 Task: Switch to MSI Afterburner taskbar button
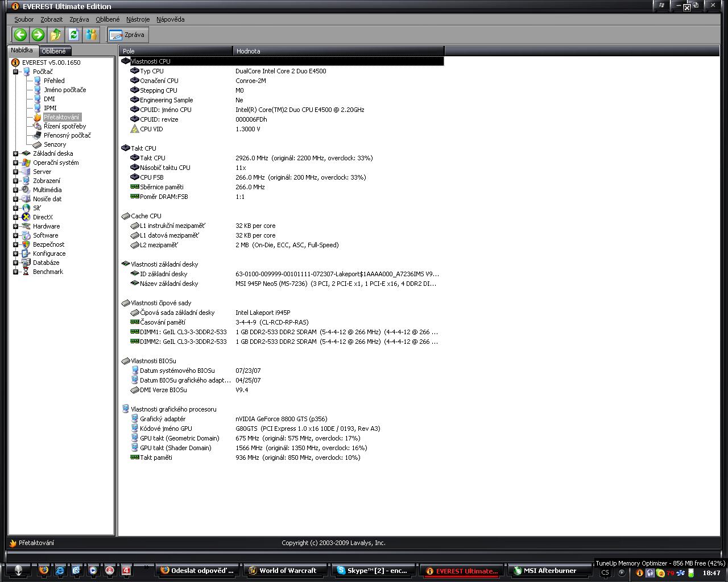(x=549, y=571)
